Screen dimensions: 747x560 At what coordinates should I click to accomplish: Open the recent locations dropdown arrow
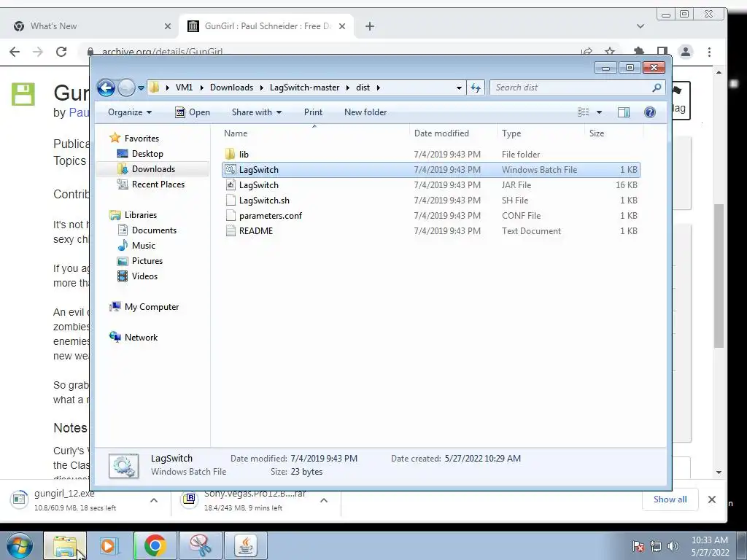[x=141, y=88]
